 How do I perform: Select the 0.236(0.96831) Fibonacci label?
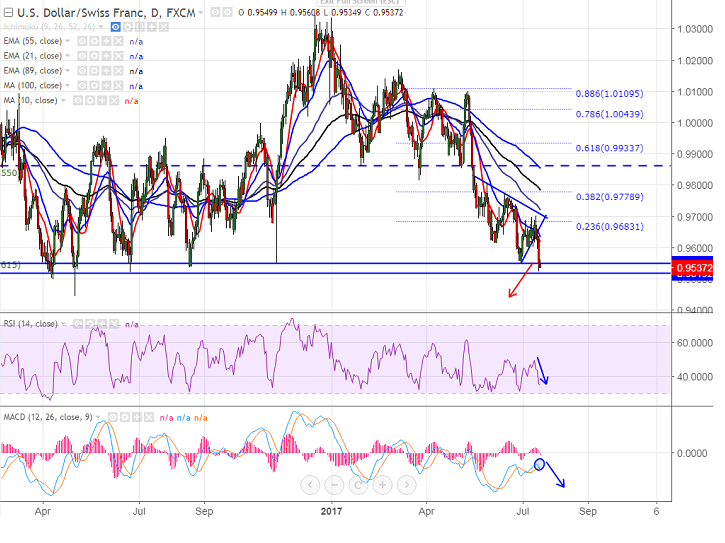[609, 227]
